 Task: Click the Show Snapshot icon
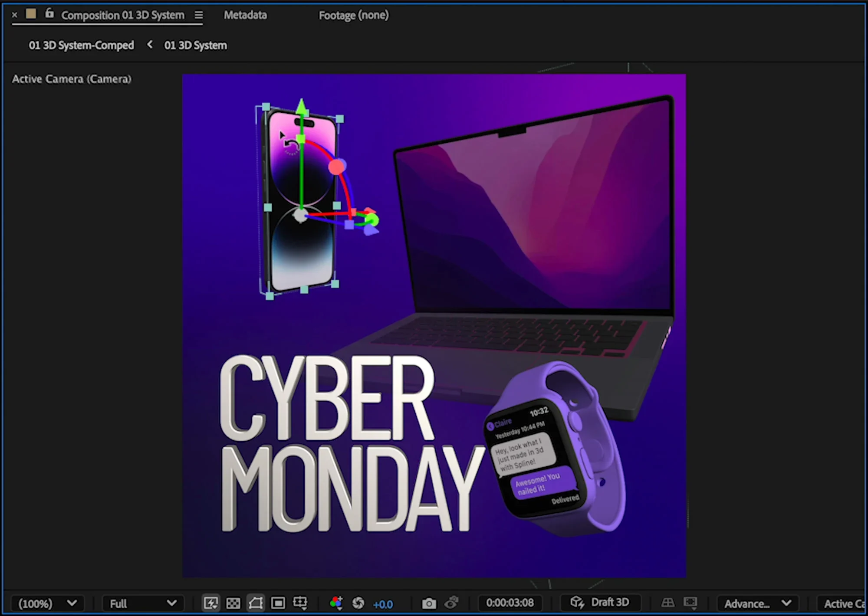(x=451, y=603)
